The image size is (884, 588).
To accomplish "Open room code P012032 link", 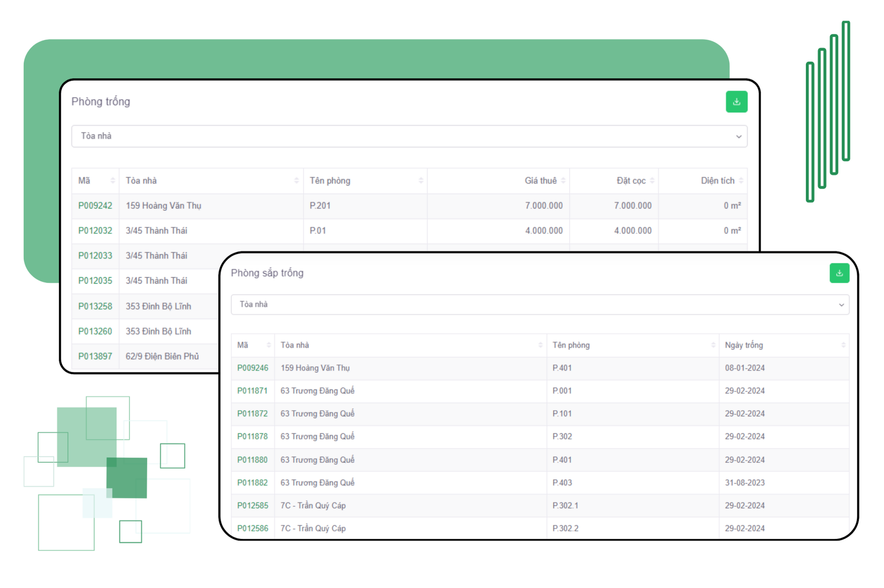I will (95, 231).
